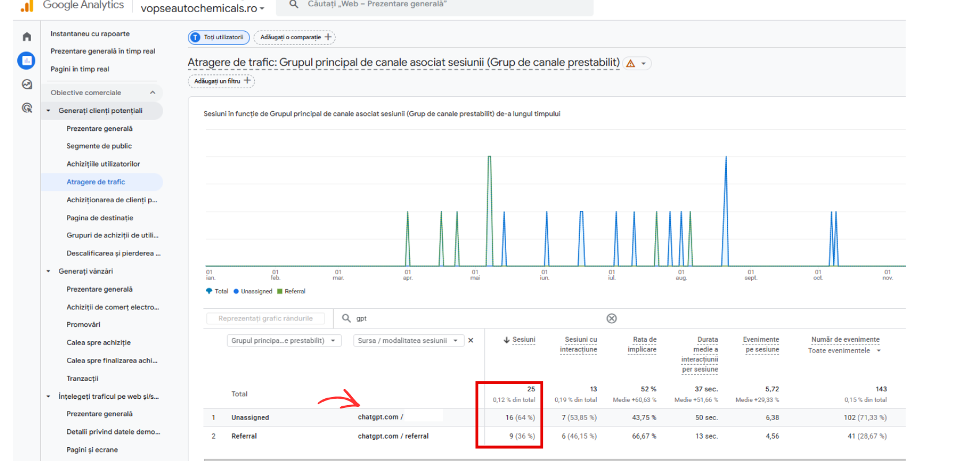This screenshot has width=980, height=461.
Task: Open Achiziții de comerț electro... report
Action: pyautogui.click(x=113, y=307)
